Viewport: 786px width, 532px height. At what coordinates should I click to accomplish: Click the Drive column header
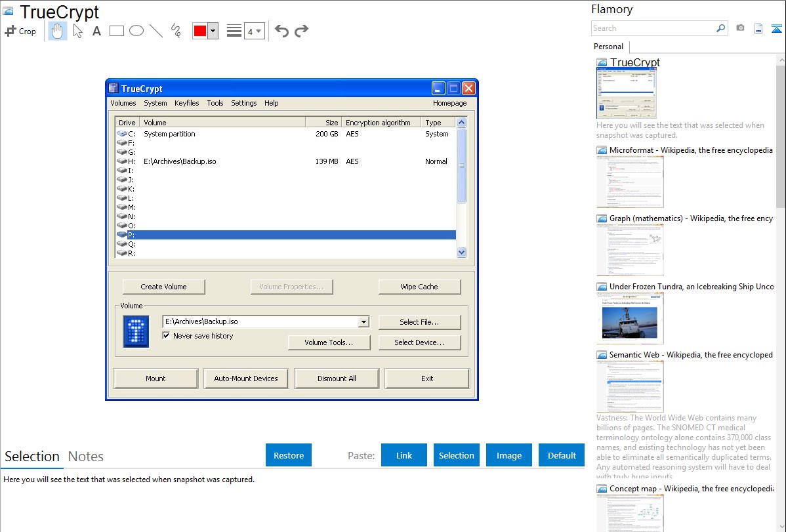127,123
